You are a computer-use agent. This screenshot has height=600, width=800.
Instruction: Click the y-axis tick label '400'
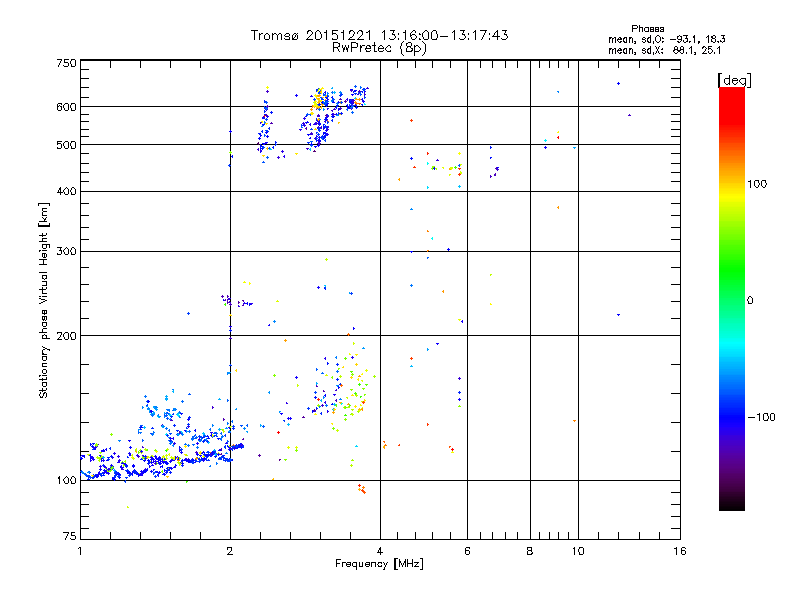[x=66, y=192]
